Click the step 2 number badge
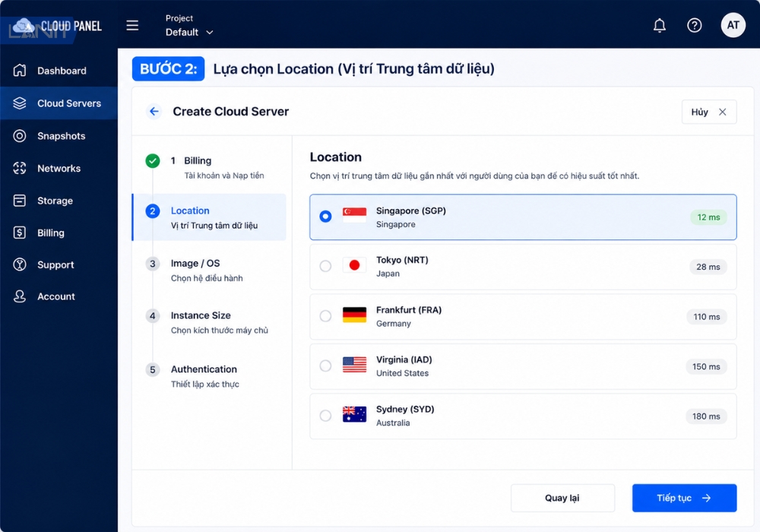 point(153,211)
